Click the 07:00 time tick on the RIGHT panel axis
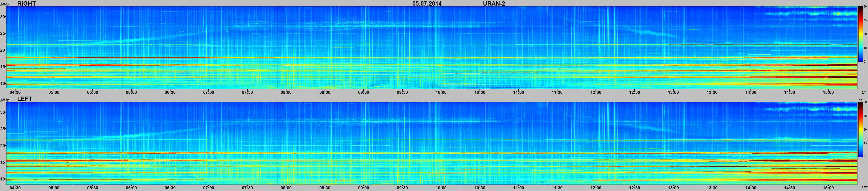 point(209,92)
